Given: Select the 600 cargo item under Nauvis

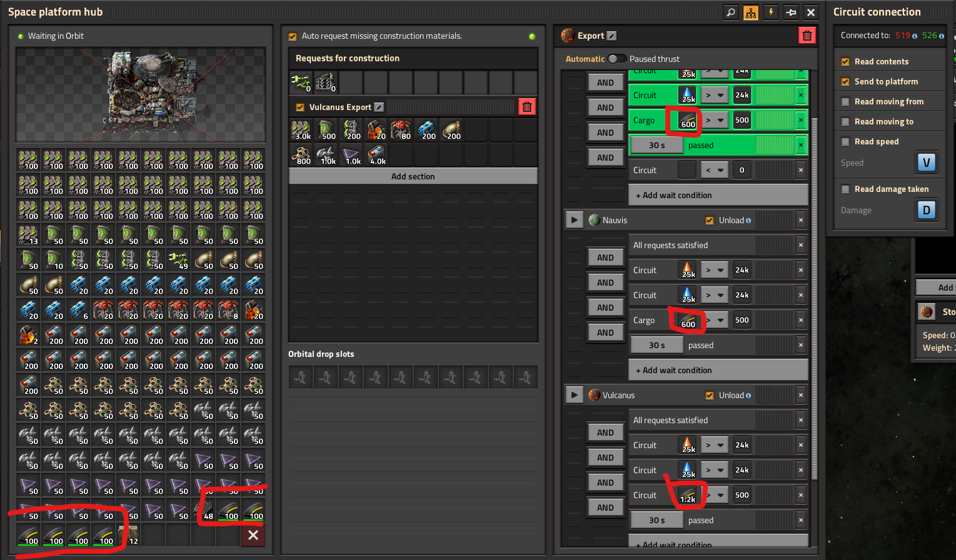Looking at the screenshot, I should (x=687, y=320).
